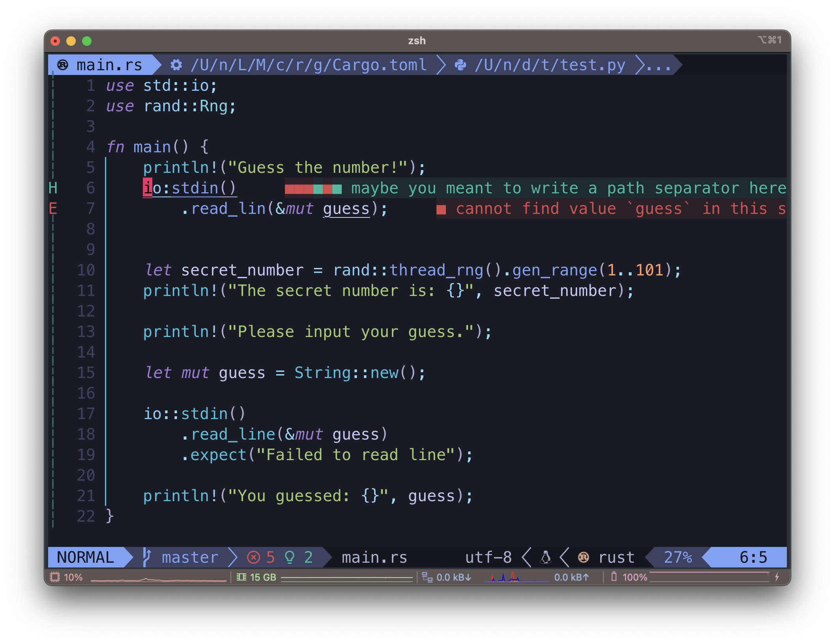The image size is (835, 644).
Task: Click the git branch icon in statusline
Action: tap(147, 557)
